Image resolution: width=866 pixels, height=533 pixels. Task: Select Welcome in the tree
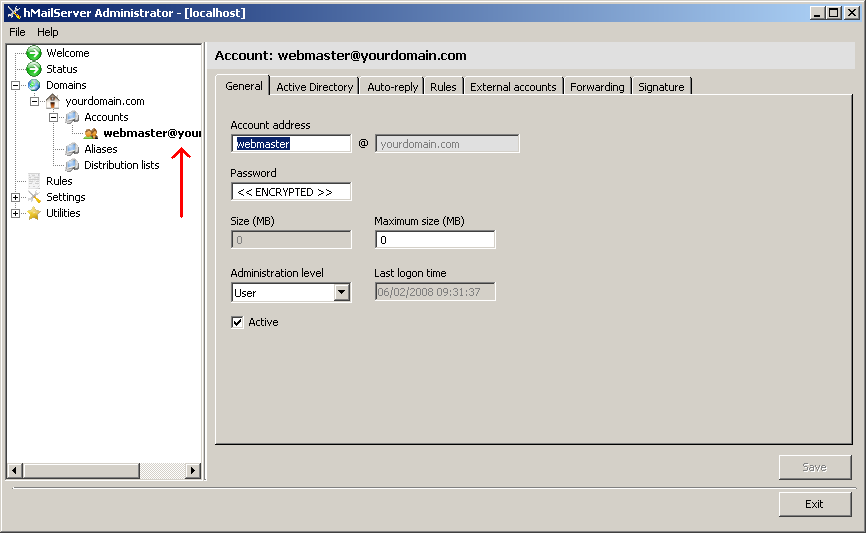tap(67, 53)
